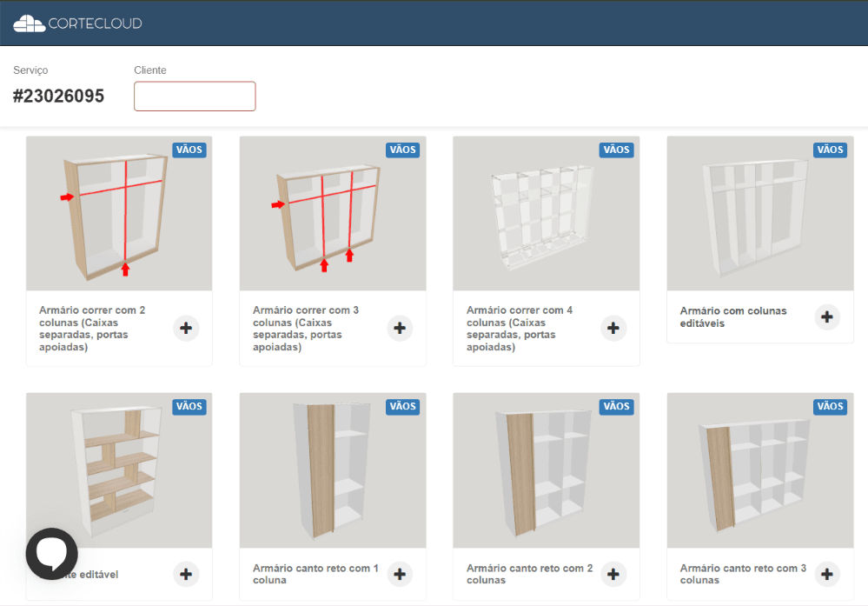Click VÃOS badge on 'Armário correr com 4 colunas'
The width and height of the screenshot is (868, 606).
616,150
